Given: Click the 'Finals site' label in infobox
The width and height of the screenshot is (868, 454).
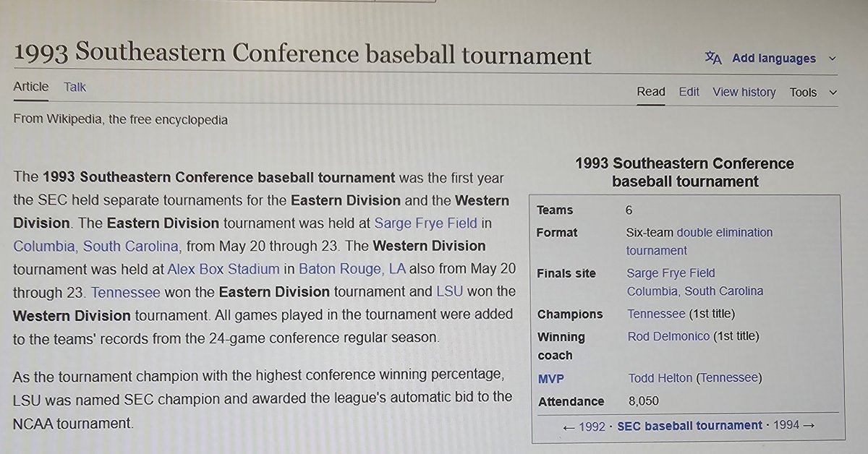Looking at the screenshot, I should (x=566, y=273).
